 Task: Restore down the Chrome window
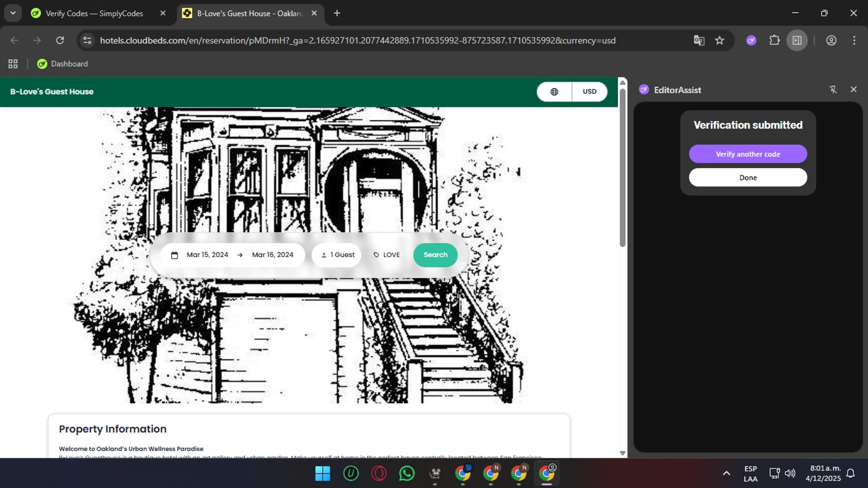[x=824, y=13]
